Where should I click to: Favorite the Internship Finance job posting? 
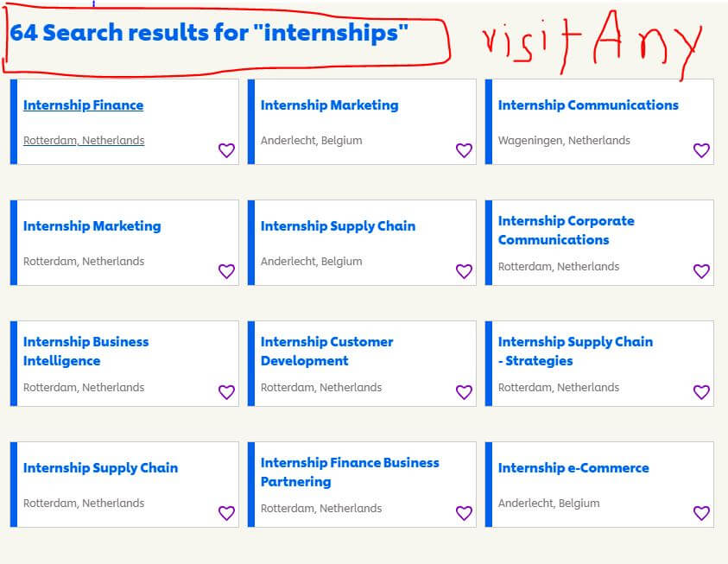click(226, 150)
